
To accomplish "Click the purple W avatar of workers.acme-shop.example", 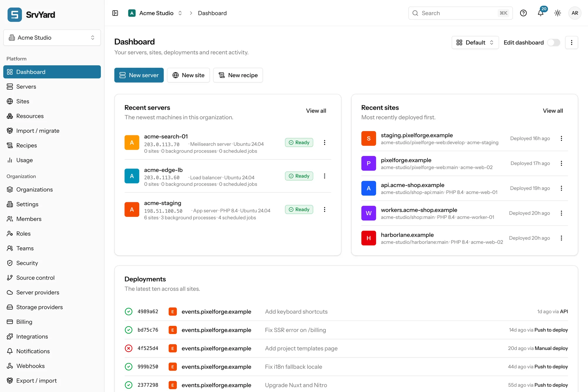I will coord(369,213).
